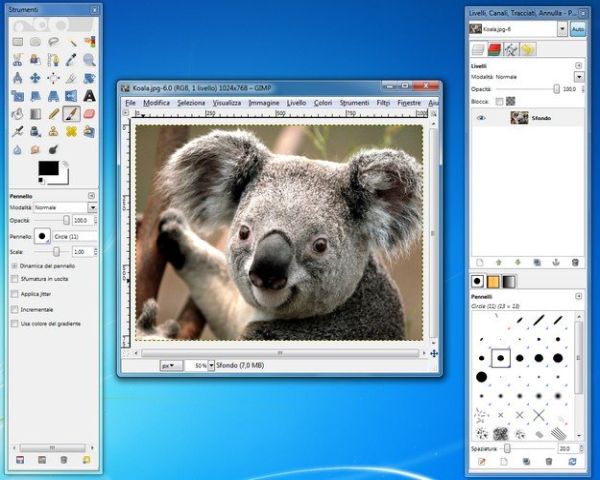Select the Text tool

(89, 95)
